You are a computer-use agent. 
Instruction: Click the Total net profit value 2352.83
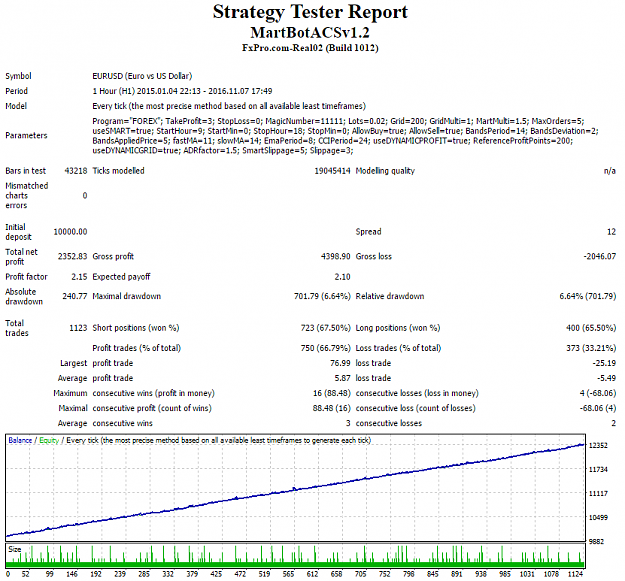point(73,256)
